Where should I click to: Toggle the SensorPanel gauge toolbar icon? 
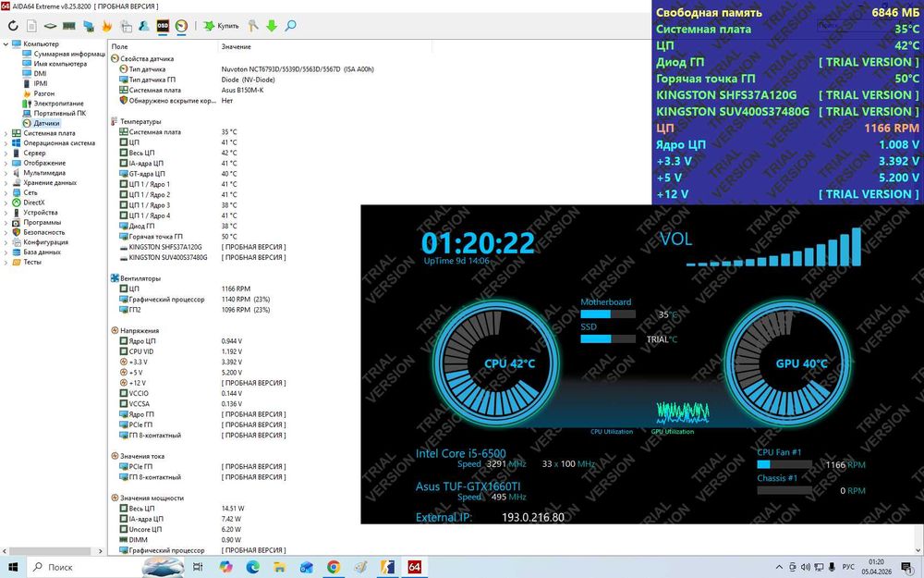181,26
